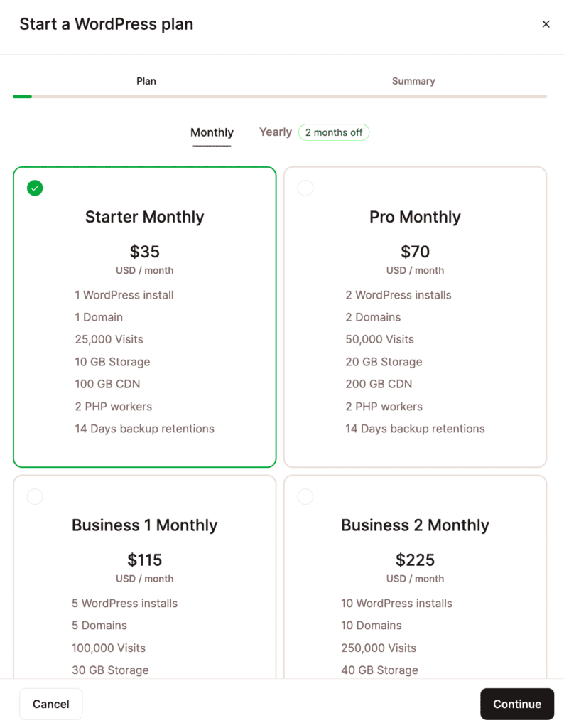This screenshot has width=564, height=728.
Task: Open the Summary step
Action: coord(413,81)
